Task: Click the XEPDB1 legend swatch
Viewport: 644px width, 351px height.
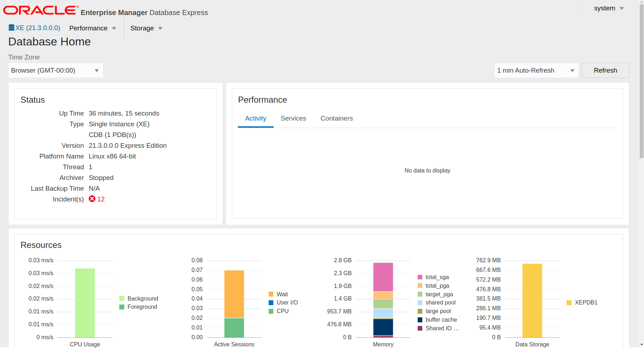Action: [569, 303]
